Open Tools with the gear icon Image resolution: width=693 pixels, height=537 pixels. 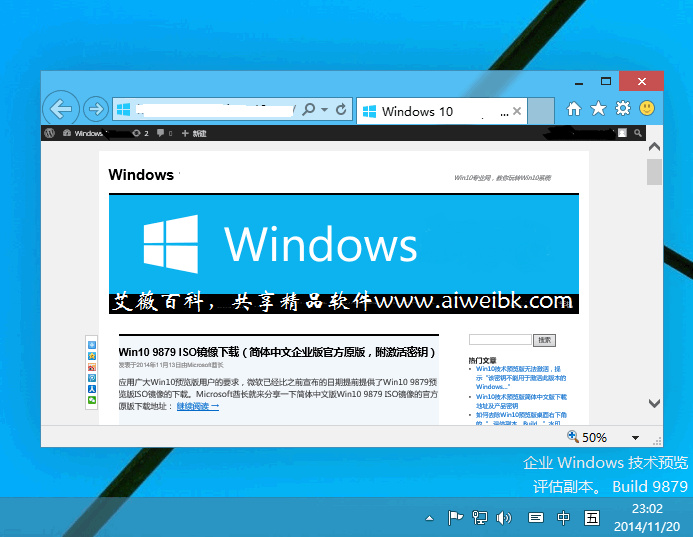(623, 108)
